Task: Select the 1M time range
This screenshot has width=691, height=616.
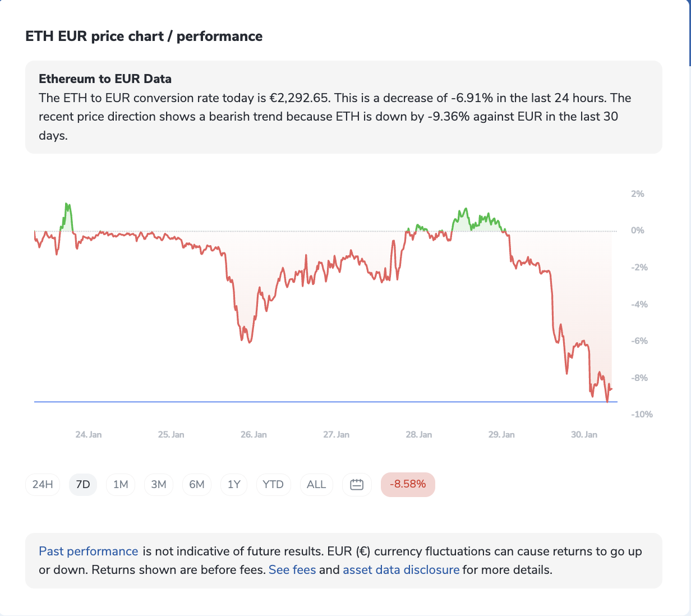Action: (x=121, y=485)
